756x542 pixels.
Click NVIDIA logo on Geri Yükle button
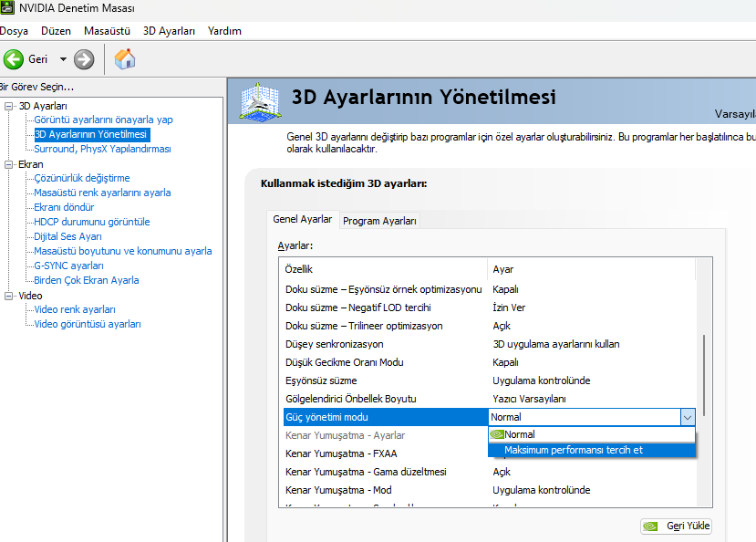(650, 526)
